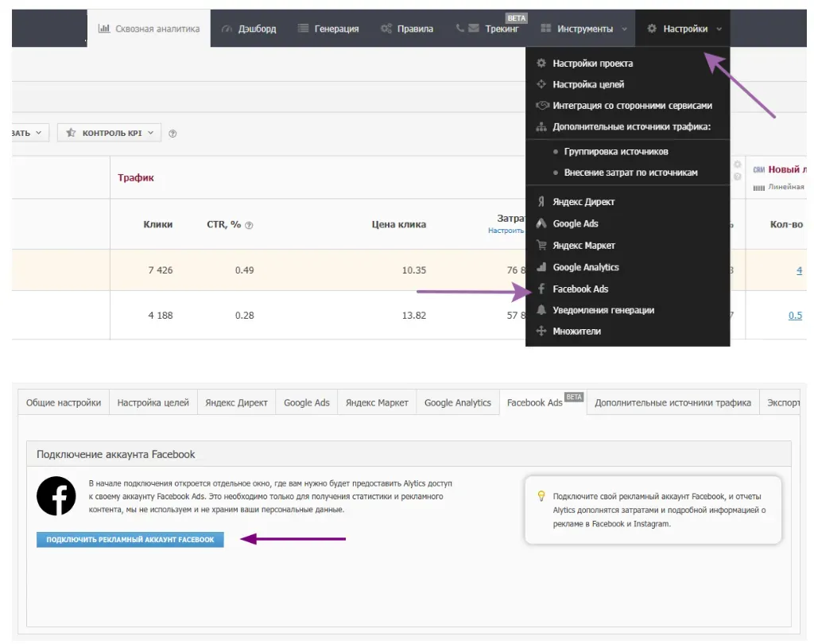Click Google Analytics chart icon in menu
The height and width of the screenshot is (644, 814).
click(541, 267)
